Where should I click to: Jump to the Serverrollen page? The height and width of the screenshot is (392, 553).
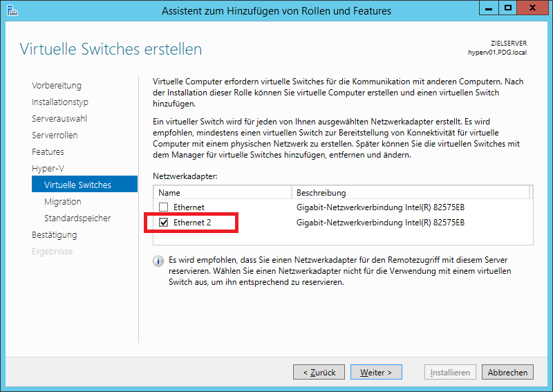[x=55, y=136]
